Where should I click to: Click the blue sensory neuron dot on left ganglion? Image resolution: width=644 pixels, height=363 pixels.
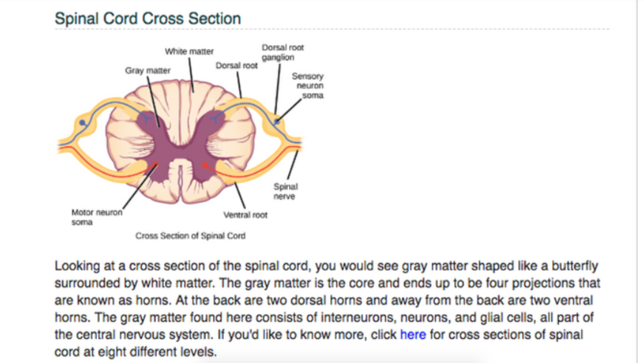[x=82, y=123]
